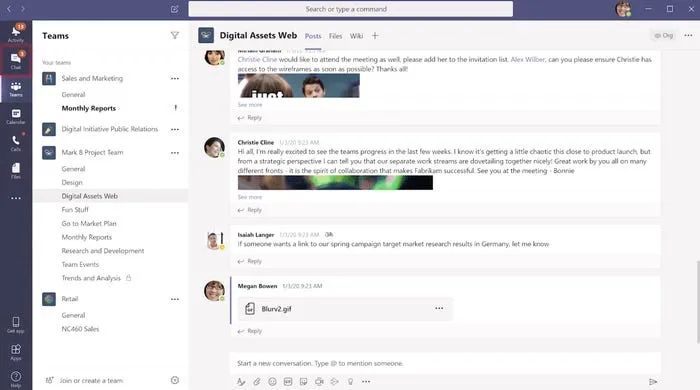Open the Fun Stuff channel
Viewport: 700px width, 390px height.
[x=75, y=210]
